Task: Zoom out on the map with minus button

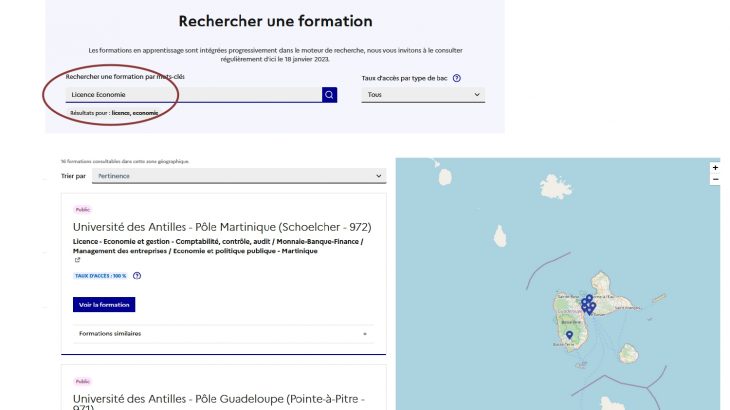Action: tap(715, 180)
